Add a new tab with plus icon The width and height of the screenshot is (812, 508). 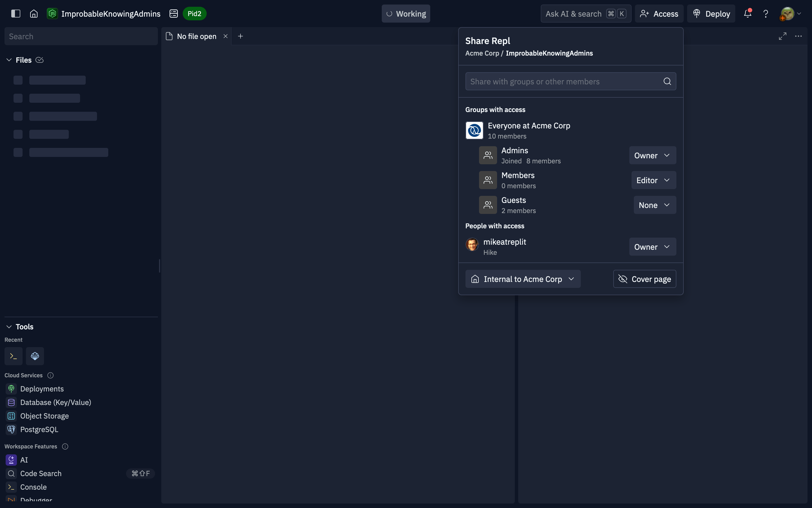tap(240, 36)
